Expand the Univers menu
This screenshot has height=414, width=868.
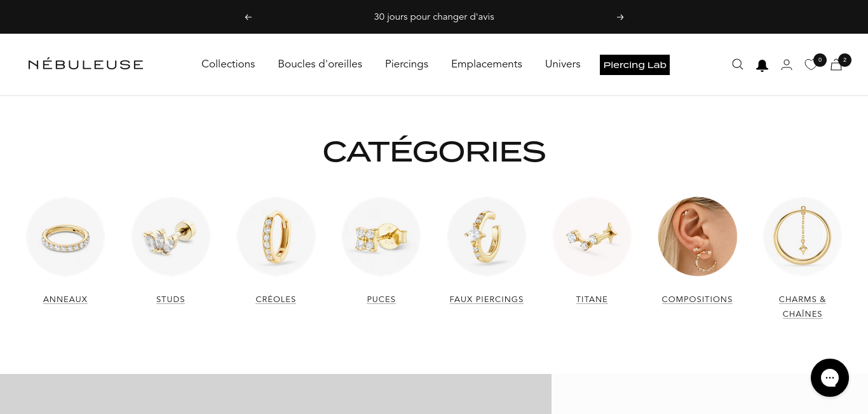click(x=563, y=64)
